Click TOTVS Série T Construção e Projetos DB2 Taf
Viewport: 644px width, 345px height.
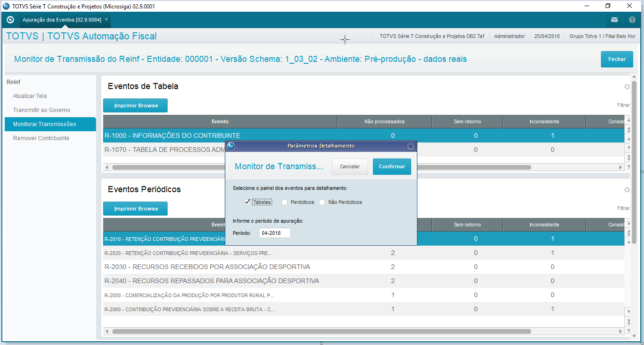pos(432,36)
